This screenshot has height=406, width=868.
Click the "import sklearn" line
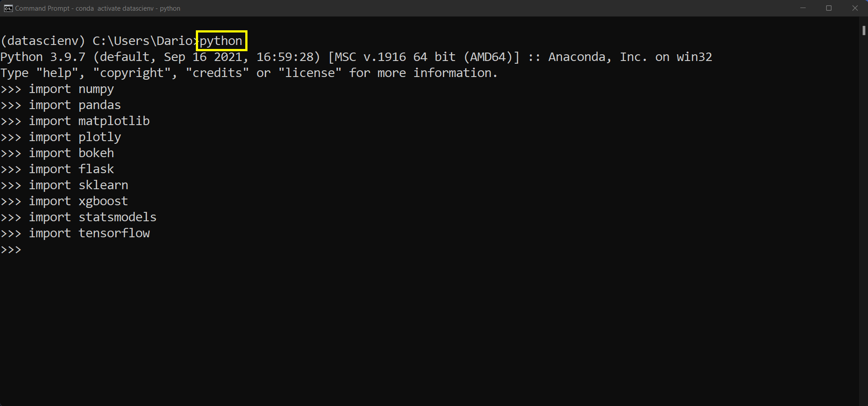click(x=78, y=185)
